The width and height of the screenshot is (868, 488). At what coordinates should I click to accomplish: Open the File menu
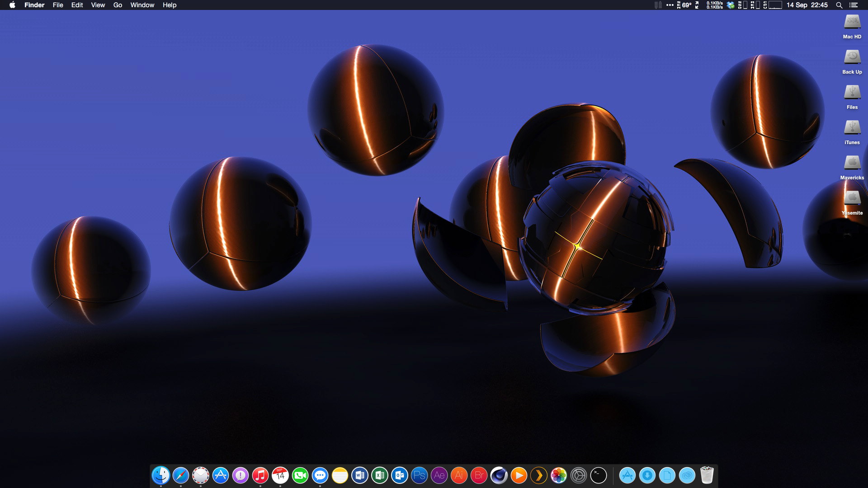(58, 5)
